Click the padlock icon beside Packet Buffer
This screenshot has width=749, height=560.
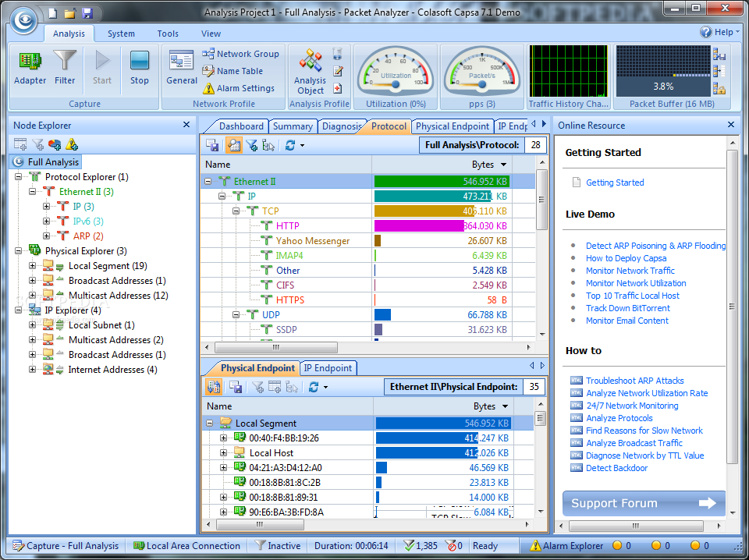coord(719,88)
